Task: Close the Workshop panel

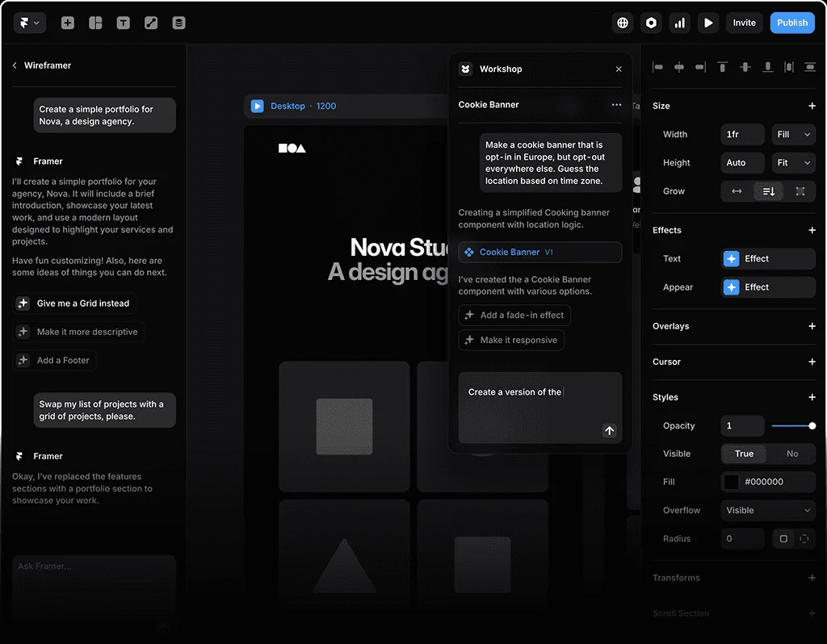Action: click(619, 69)
